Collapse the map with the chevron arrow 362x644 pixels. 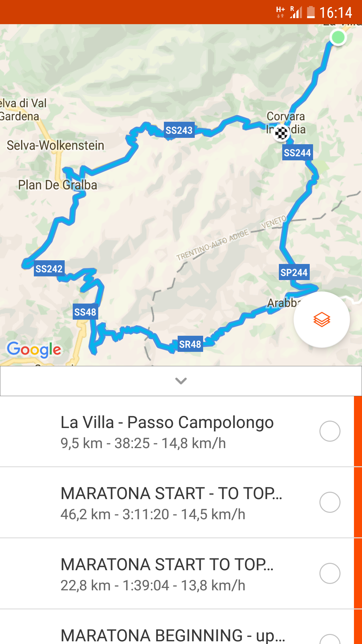pyautogui.click(x=181, y=381)
